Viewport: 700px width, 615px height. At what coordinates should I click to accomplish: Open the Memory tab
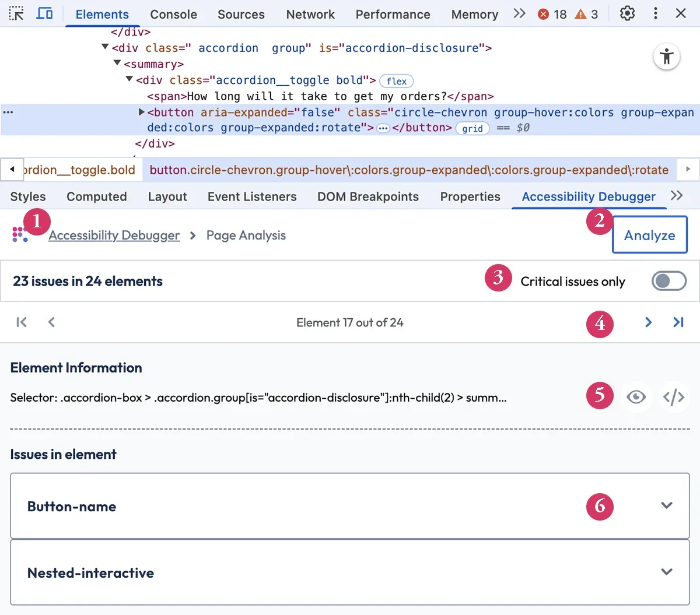[475, 14]
